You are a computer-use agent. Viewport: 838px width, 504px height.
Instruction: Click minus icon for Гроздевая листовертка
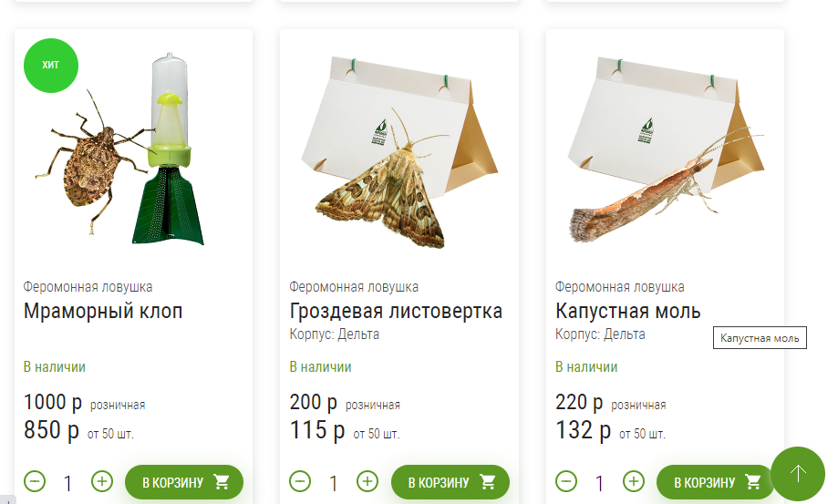pyautogui.click(x=300, y=481)
